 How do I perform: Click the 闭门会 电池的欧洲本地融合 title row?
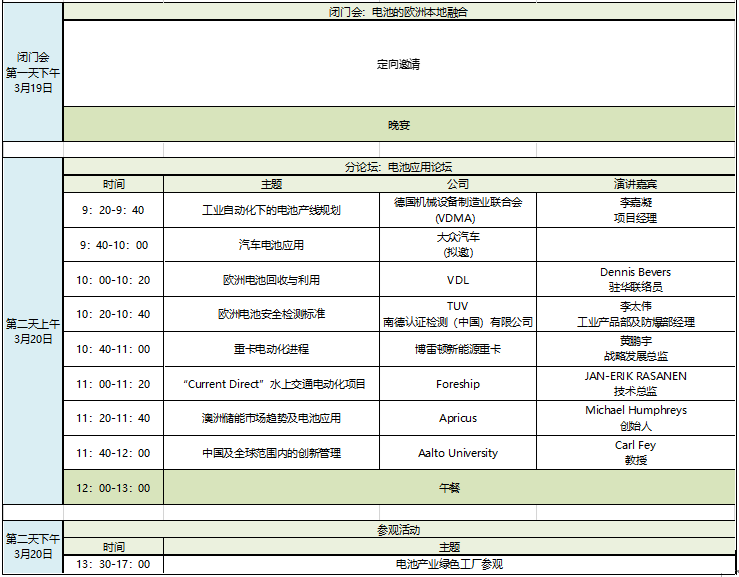point(398,13)
